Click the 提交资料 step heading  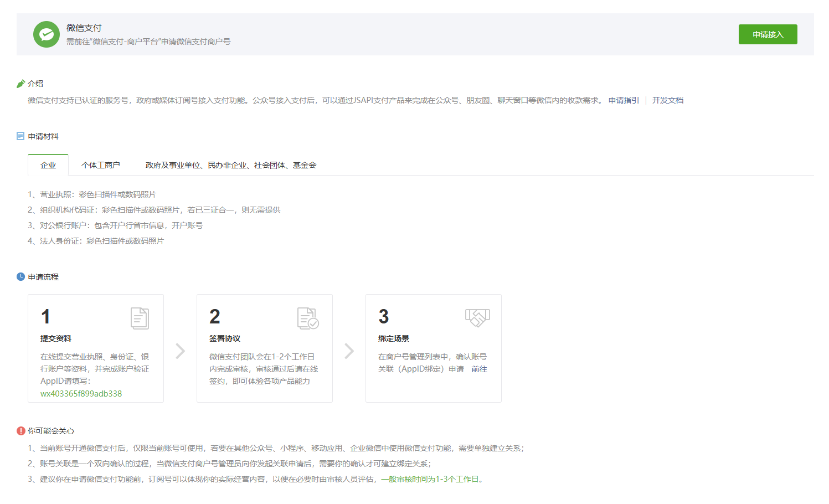click(56, 338)
